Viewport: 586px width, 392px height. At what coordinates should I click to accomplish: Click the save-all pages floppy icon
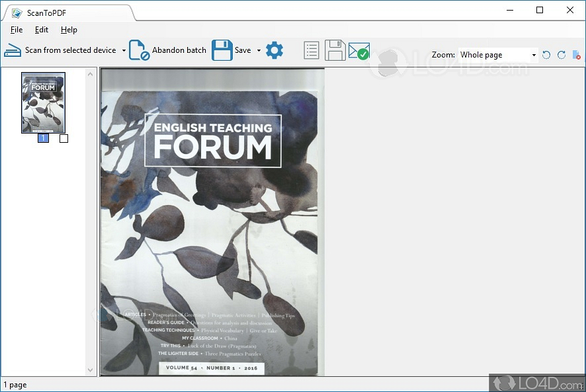pyautogui.click(x=335, y=50)
